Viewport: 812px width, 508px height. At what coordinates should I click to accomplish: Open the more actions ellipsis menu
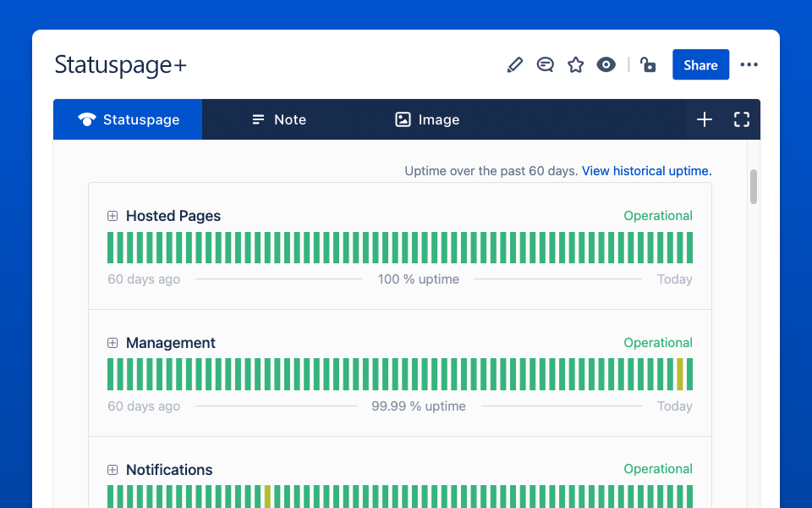(749, 65)
